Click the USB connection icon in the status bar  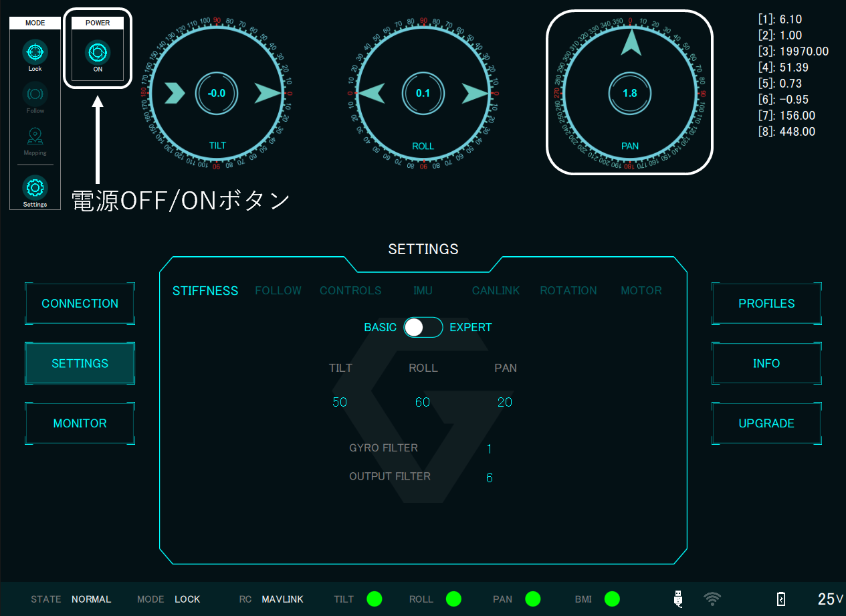pos(678,599)
